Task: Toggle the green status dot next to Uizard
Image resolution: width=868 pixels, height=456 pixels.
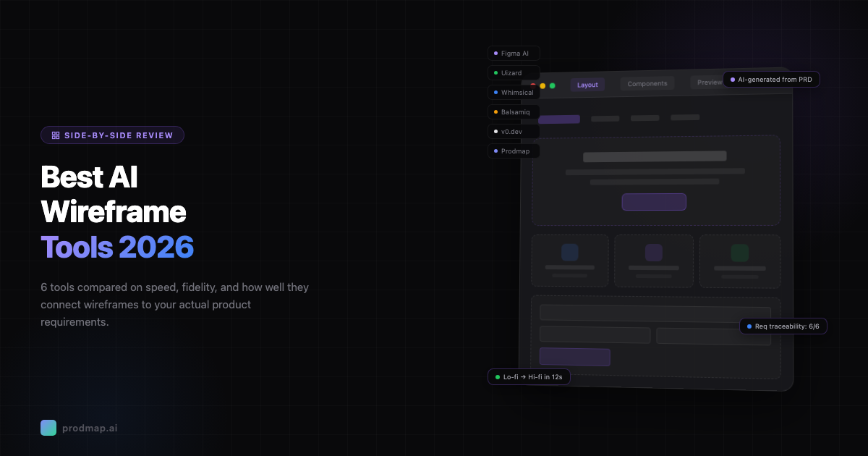Action: (x=496, y=72)
